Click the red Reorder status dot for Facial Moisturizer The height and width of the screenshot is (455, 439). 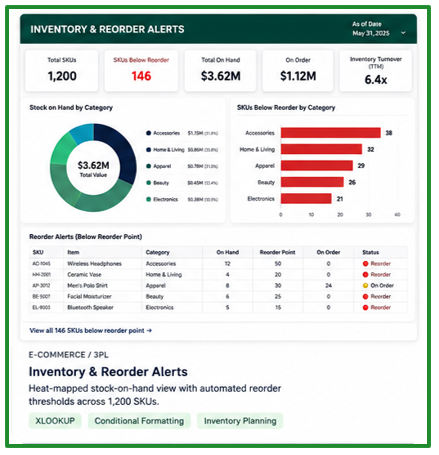click(x=365, y=296)
